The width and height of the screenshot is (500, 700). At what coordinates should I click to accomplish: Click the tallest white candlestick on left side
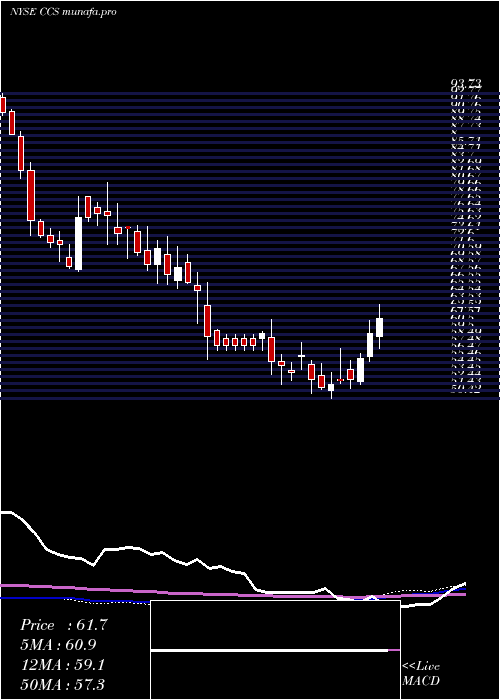point(79,243)
